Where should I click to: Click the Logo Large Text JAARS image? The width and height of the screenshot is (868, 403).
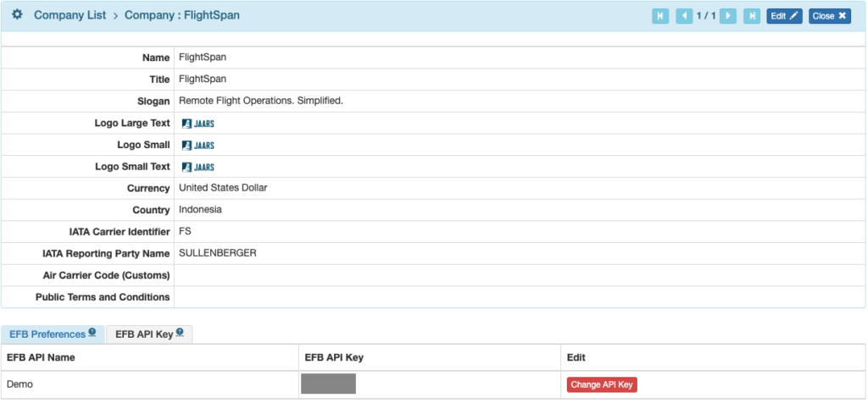[x=198, y=124]
